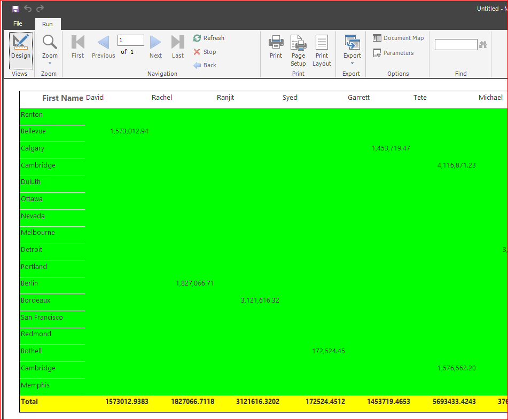The image size is (508, 420).
Task: Click the page number input field
Action: coord(131,41)
